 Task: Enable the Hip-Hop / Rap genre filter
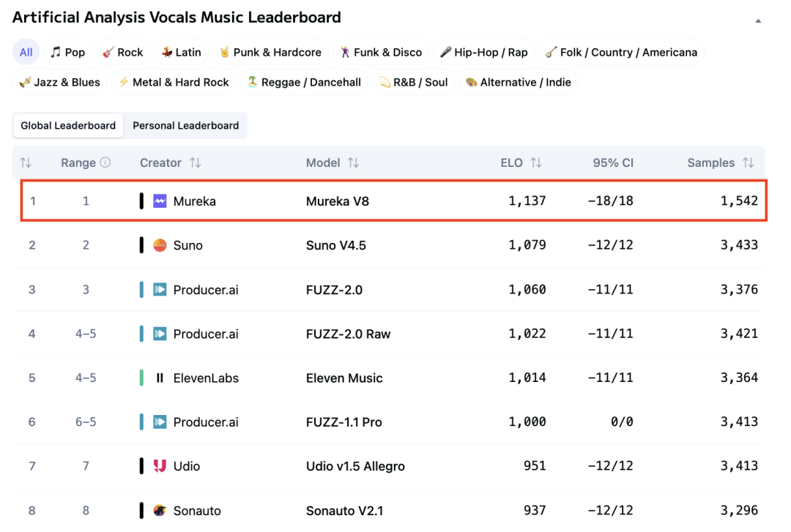pos(483,52)
